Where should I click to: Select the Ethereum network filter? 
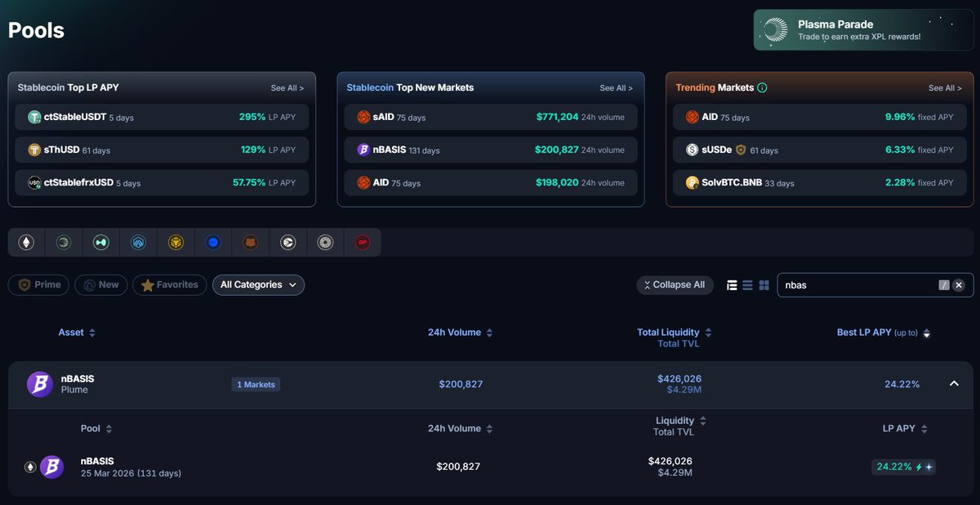(x=25, y=242)
